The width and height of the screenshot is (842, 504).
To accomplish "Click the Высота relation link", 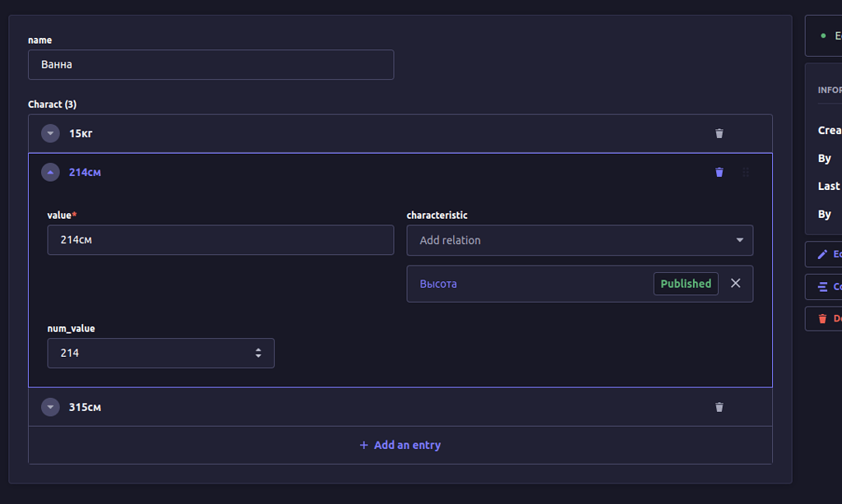I will coord(436,283).
